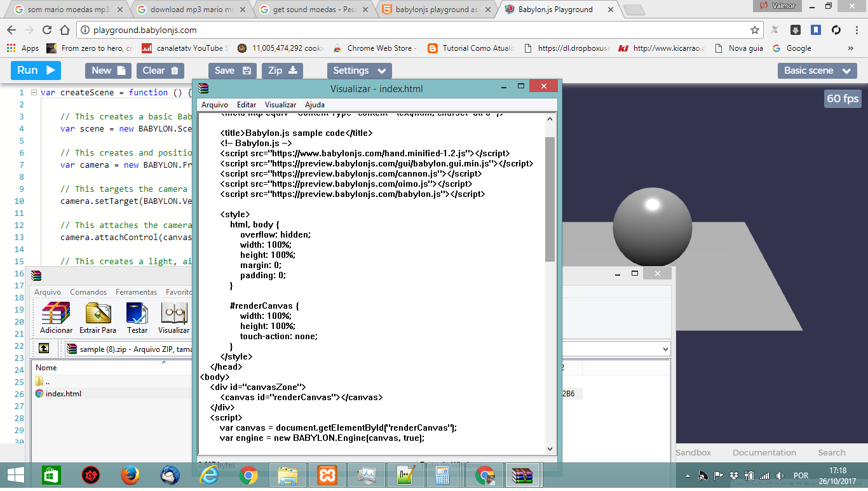Bookmark page with the star icon
Viewport: 868px width, 491px height.
click(755, 30)
